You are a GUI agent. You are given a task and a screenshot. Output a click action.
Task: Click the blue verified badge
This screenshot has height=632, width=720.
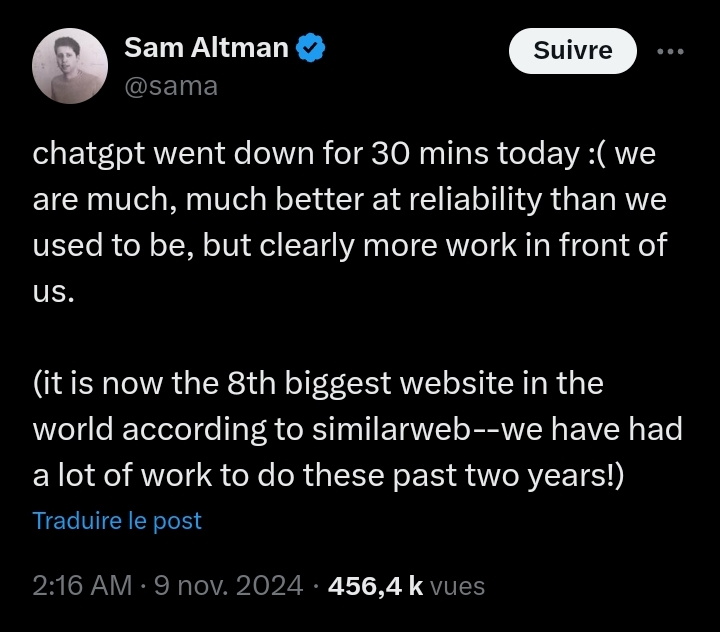pos(310,47)
